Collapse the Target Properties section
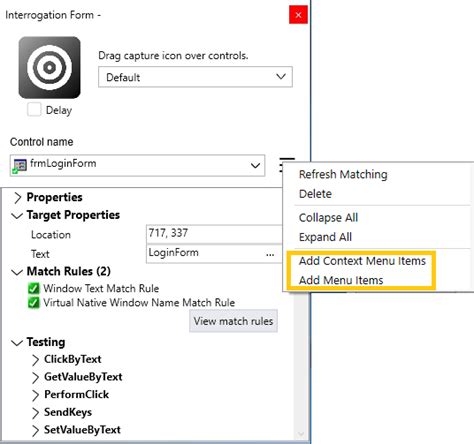Image resolution: width=474 pixels, height=444 pixels. click(17, 216)
